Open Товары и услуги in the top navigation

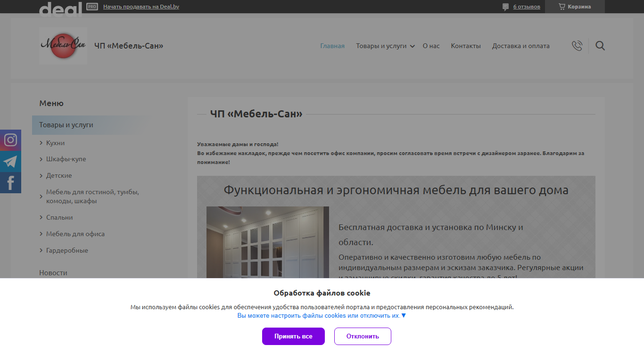(381, 46)
